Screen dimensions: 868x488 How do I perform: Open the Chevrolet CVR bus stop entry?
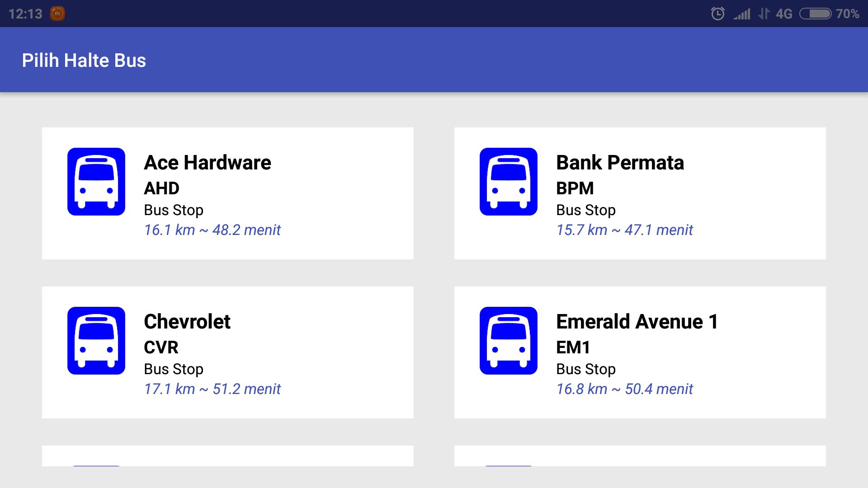(x=227, y=352)
